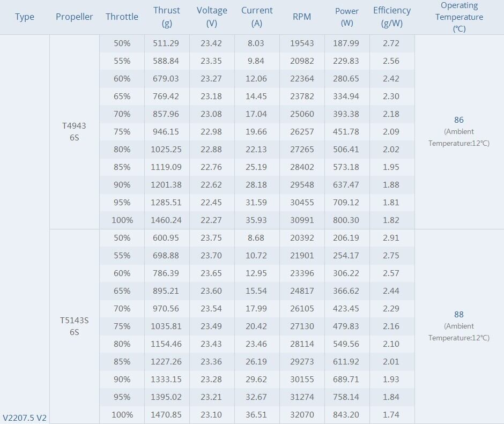Screen dimensions: 504x424
Task: Select the RPM column header
Action: 302,17
